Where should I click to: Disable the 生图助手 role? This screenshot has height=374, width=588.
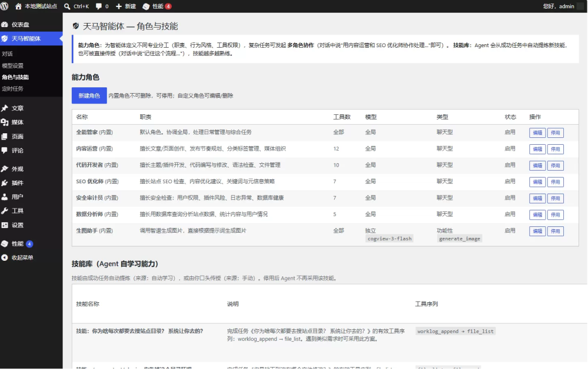click(555, 231)
